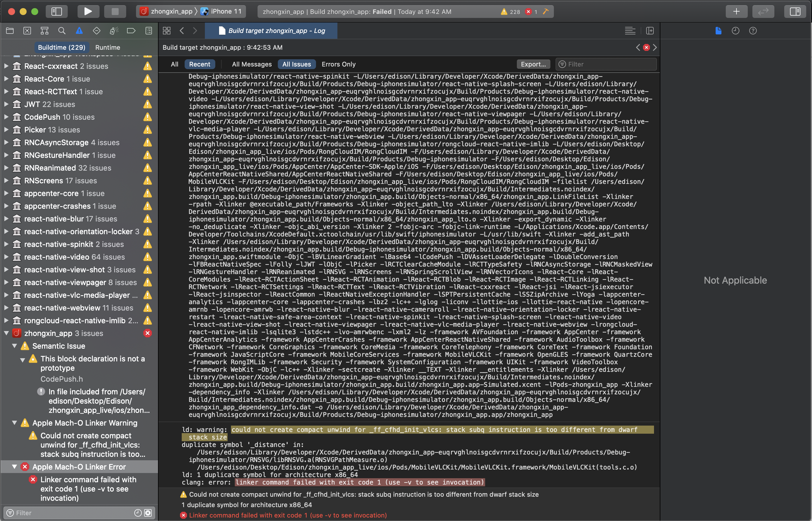Open the Report navigator icon
The height and width of the screenshot is (521, 812).
pyautogui.click(x=149, y=31)
